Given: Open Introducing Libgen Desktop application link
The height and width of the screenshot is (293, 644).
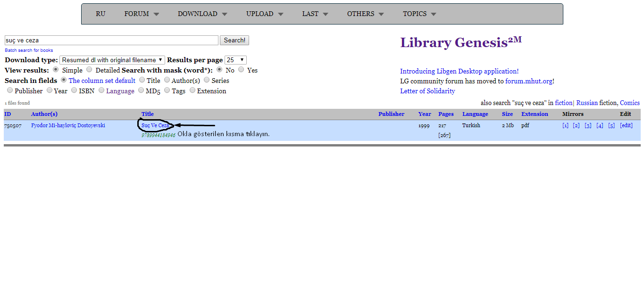Looking at the screenshot, I should [x=460, y=71].
